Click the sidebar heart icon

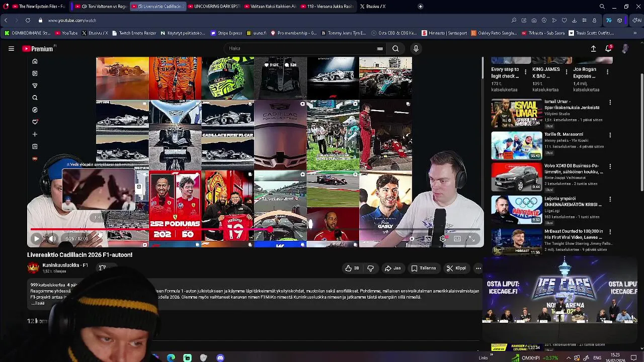coord(35,122)
